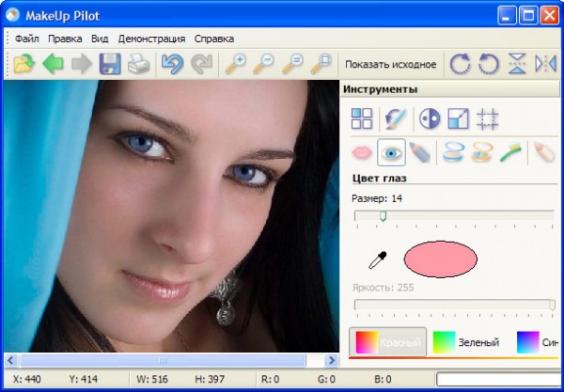Click the G: 0 status value

(x=326, y=380)
